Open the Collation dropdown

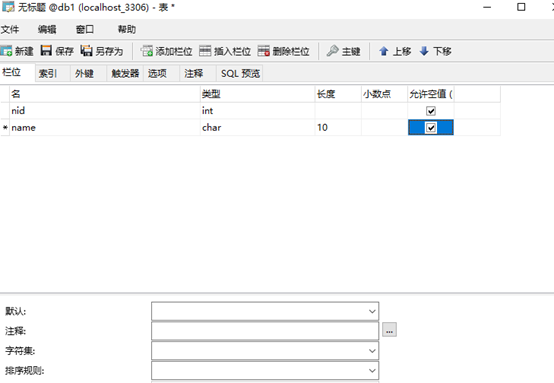(x=372, y=371)
